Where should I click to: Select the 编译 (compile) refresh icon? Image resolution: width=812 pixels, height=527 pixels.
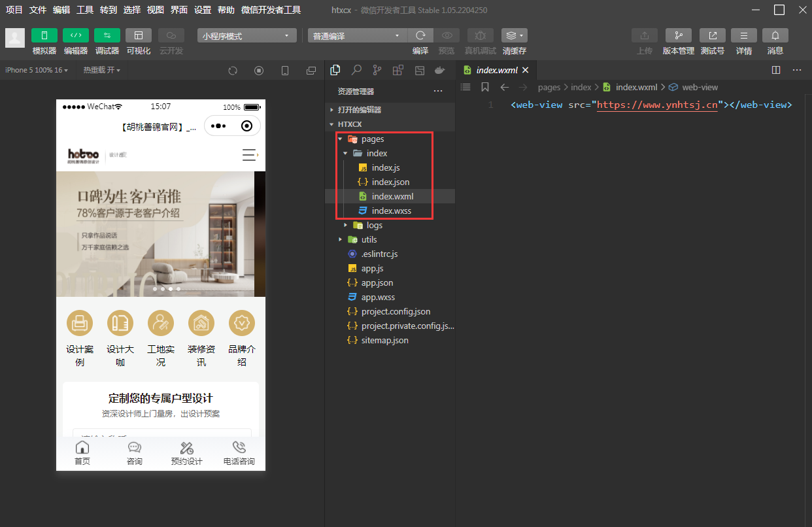pyautogui.click(x=420, y=35)
